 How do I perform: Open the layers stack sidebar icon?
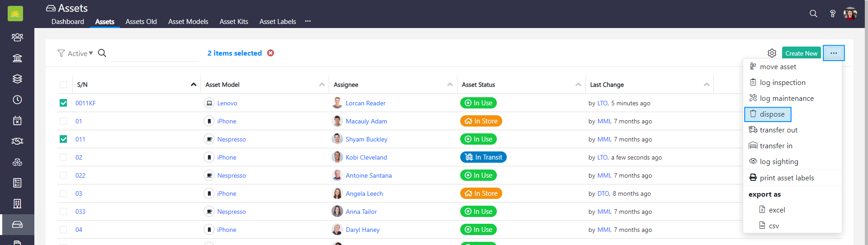point(17,79)
